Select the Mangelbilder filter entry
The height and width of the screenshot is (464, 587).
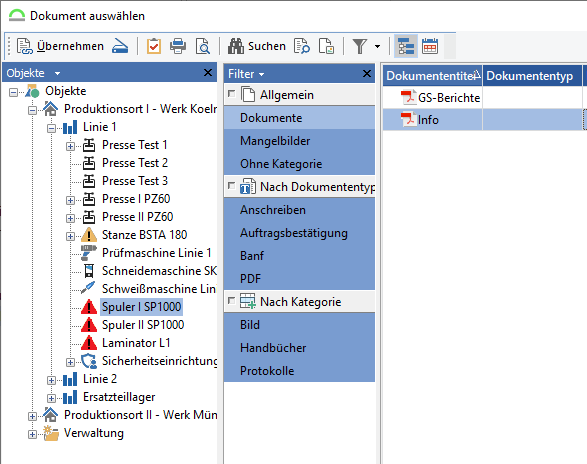[299, 141]
